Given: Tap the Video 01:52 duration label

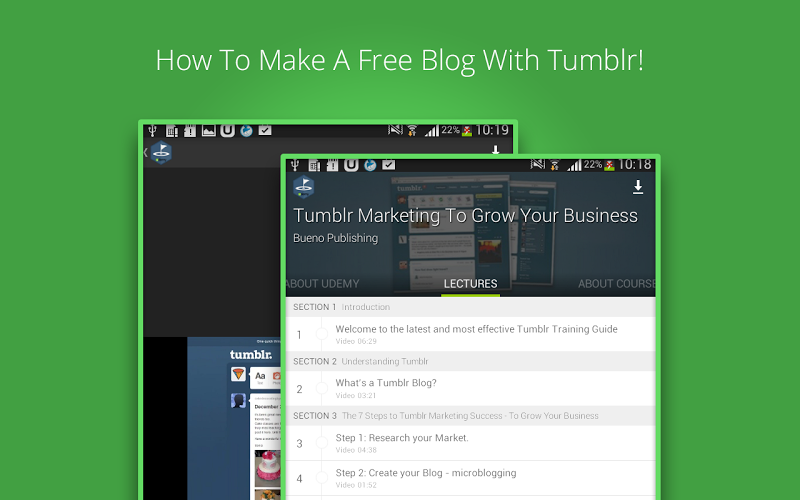Looking at the screenshot, I should [x=356, y=485].
